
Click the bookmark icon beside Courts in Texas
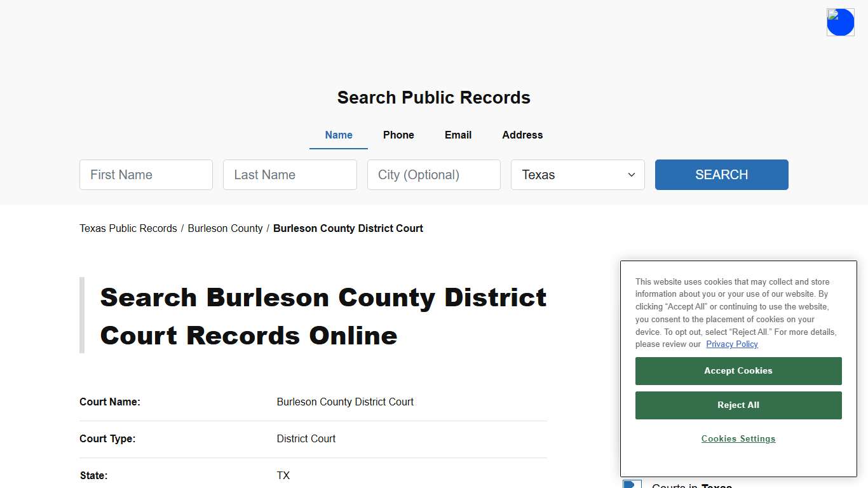[632, 484]
